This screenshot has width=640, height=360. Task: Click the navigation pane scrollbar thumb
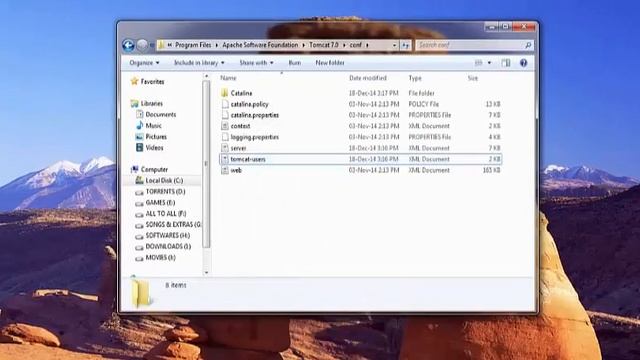tap(206, 164)
